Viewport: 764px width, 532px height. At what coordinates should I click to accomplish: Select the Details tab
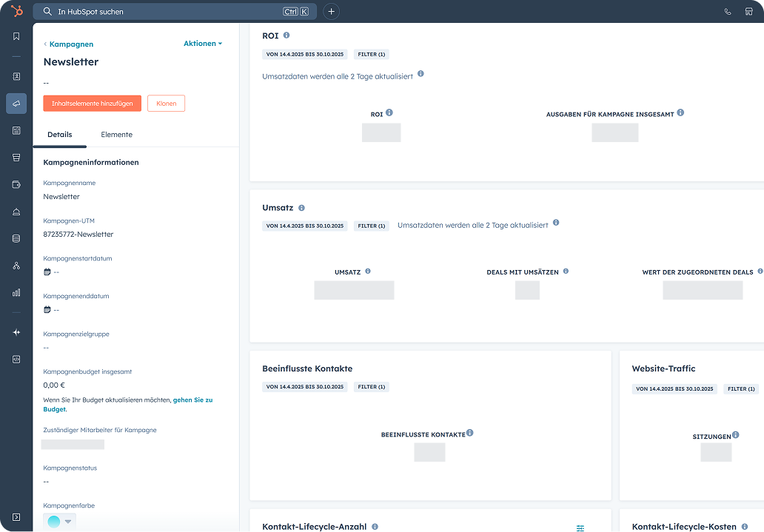[59, 135]
